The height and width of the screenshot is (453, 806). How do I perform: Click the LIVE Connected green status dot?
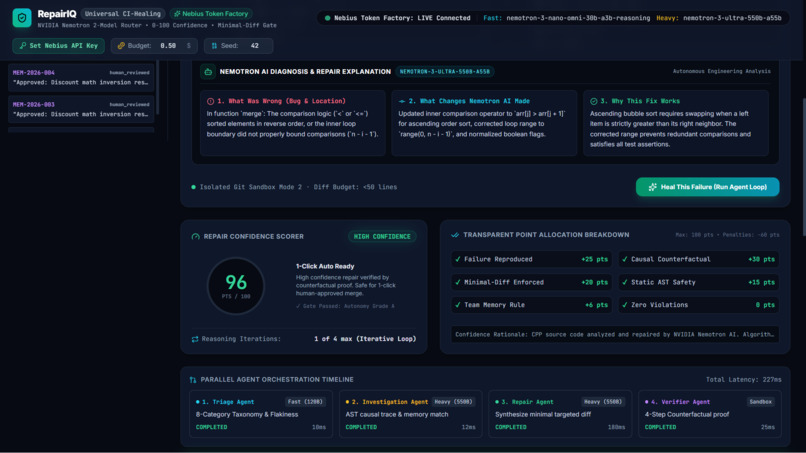(327, 18)
